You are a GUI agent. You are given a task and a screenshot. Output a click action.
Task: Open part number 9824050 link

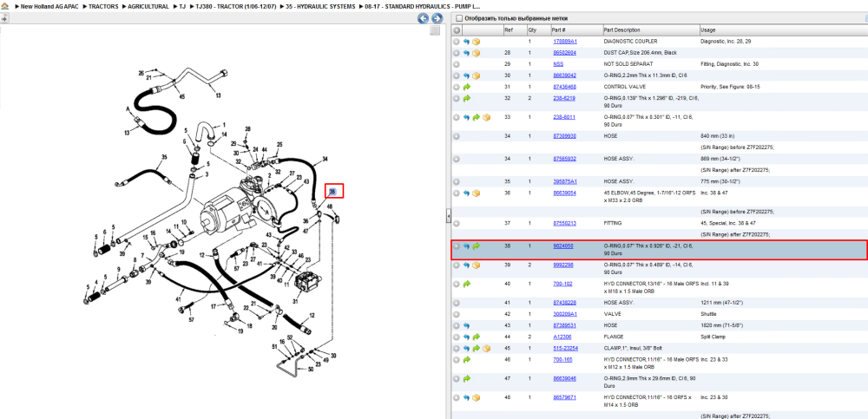563,246
